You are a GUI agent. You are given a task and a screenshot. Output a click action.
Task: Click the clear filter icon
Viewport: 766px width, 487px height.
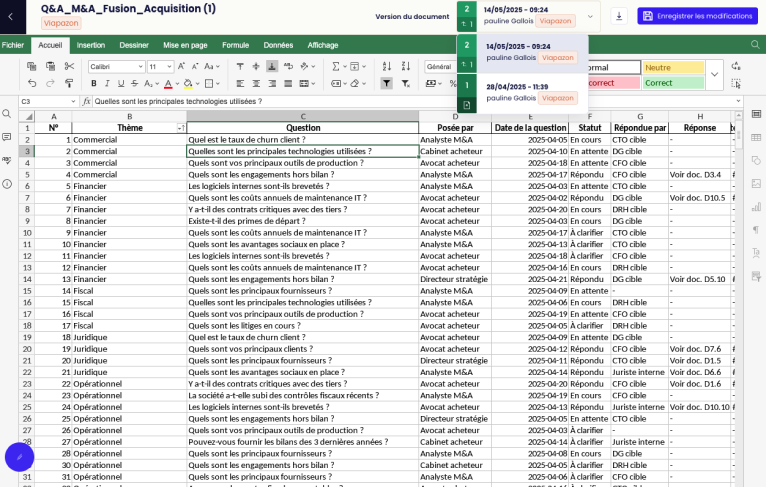tap(406, 84)
